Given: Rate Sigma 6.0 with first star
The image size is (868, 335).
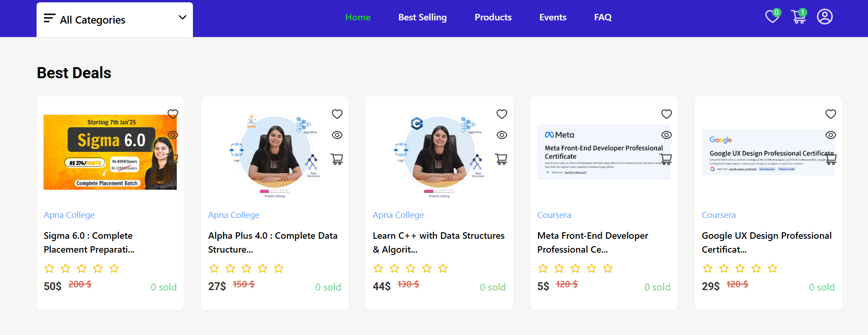Looking at the screenshot, I should (49, 268).
